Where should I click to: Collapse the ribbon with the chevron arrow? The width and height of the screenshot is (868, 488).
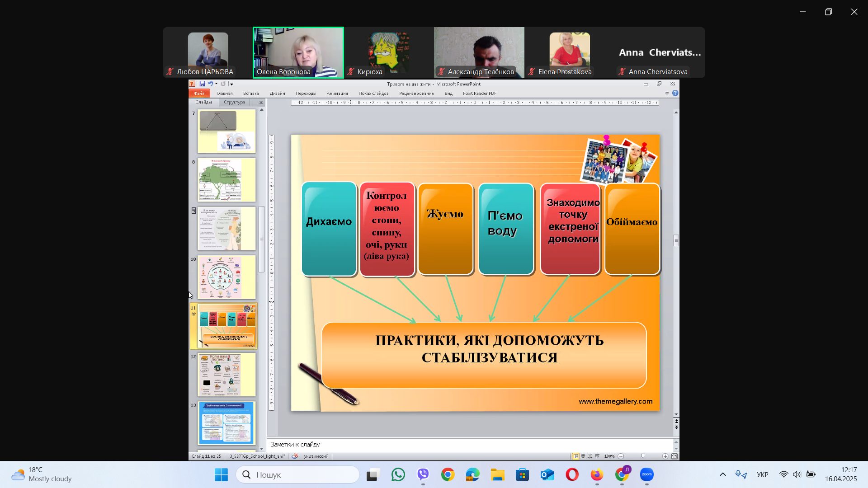tap(666, 93)
